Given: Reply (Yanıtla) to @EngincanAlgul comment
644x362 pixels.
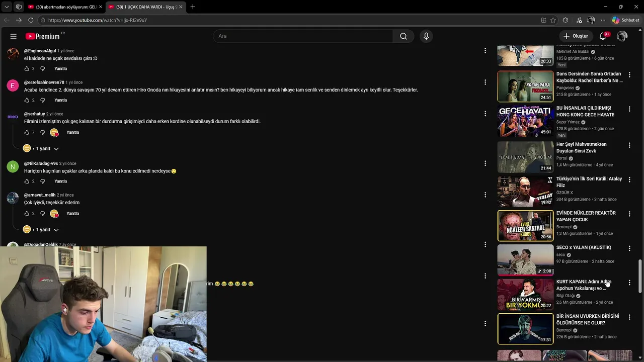Looking at the screenshot, I should tap(60, 69).
